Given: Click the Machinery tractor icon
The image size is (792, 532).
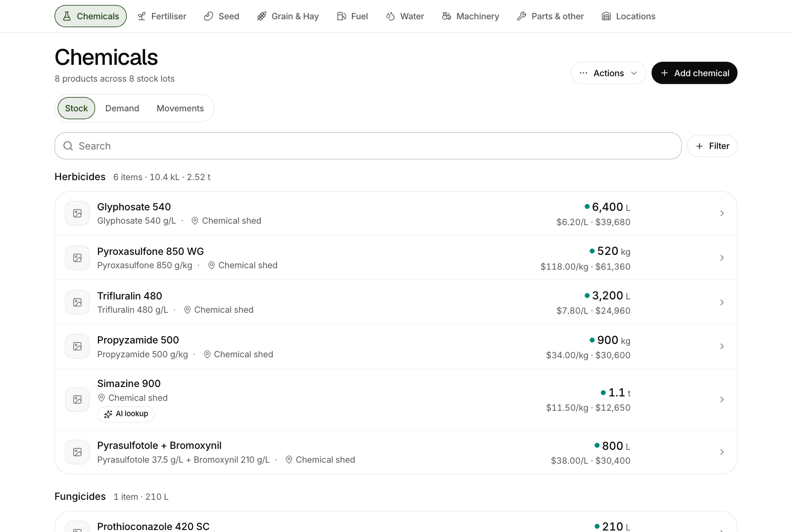Looking at the screenshot, I should (446, 16).
